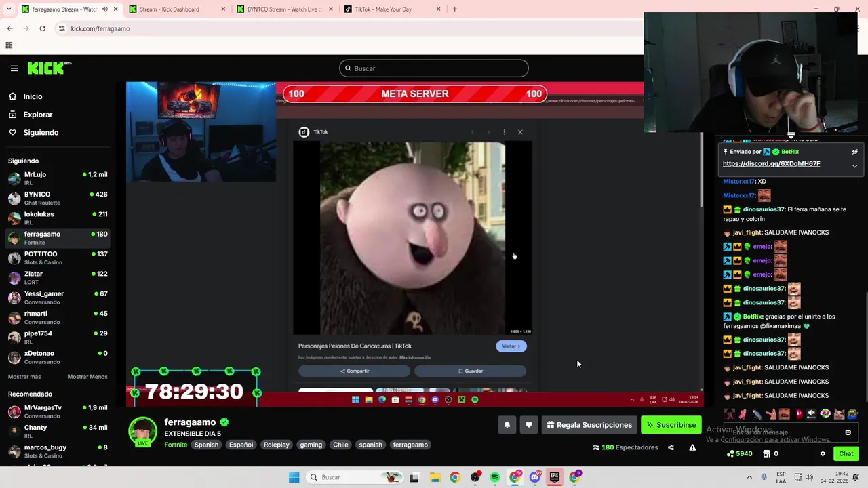
Task: Open POTTITOO channel in following list
Action: click(x=58, y=258)
